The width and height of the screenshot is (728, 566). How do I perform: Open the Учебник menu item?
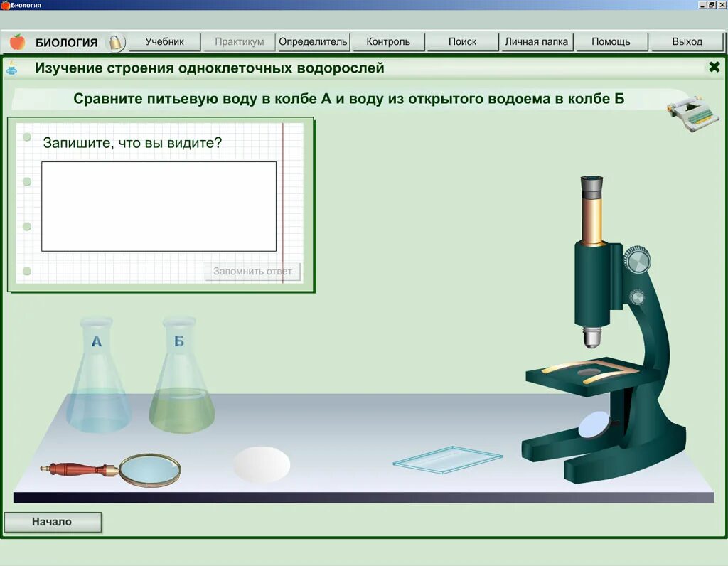click(164, 42)
